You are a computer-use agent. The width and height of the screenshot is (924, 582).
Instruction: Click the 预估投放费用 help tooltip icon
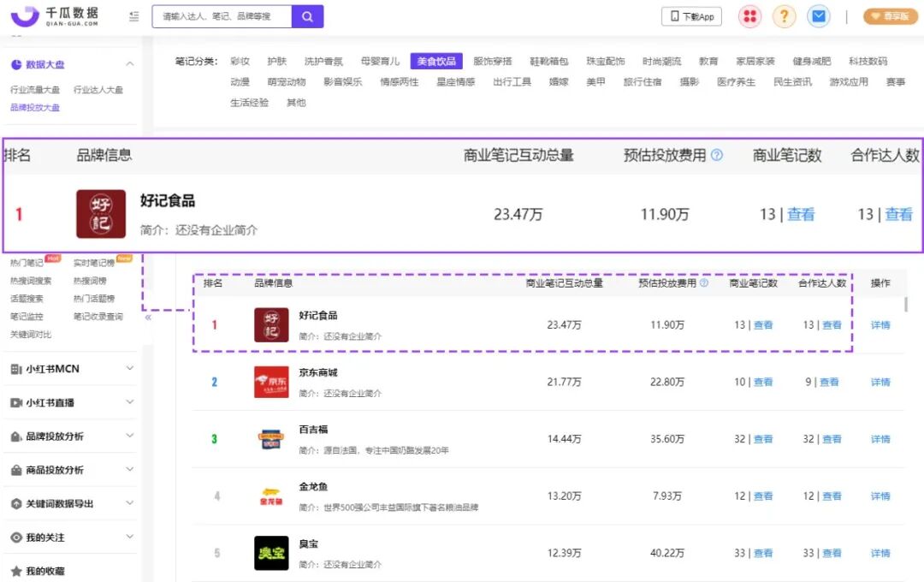(703, 283)
